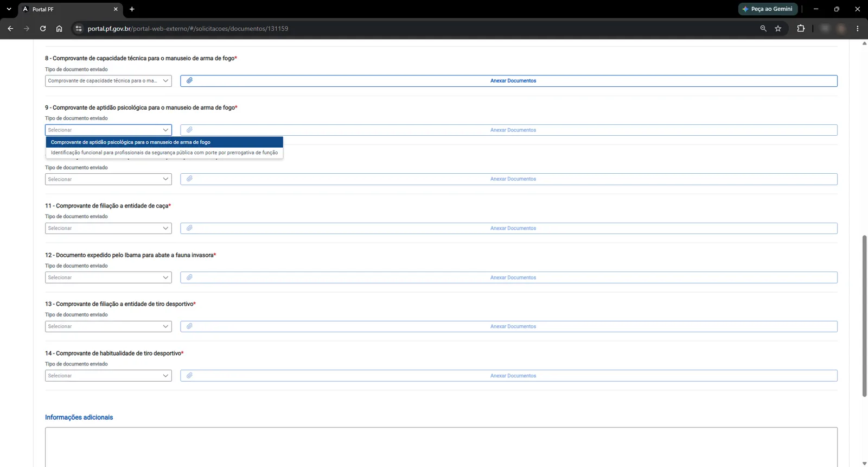This screenshot has width=868, height=467.
Task: Open document type dropdown for item 13
Action: [108, 326]
